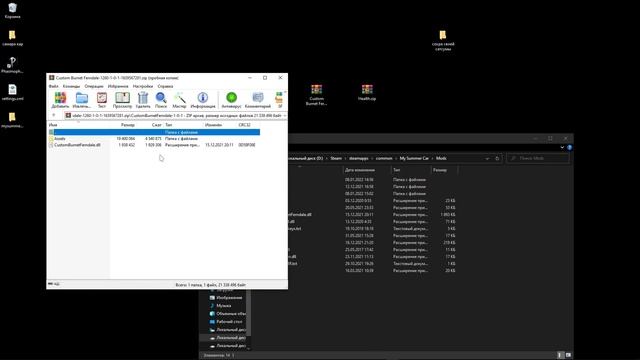This screenshot has height=360, width=640.
Task: Click the Mods breadcrumb in Explorer
Action: pyautogui.click(x=441, y=158)
